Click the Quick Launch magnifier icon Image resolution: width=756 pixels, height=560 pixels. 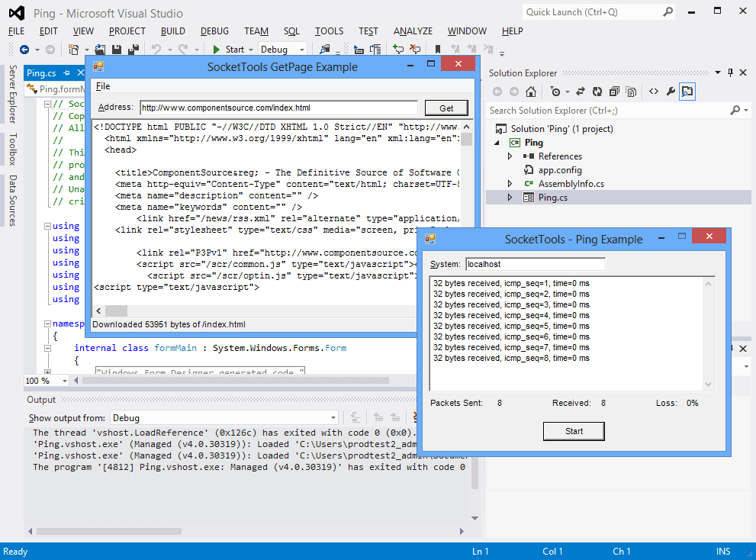tap(668, 12)
